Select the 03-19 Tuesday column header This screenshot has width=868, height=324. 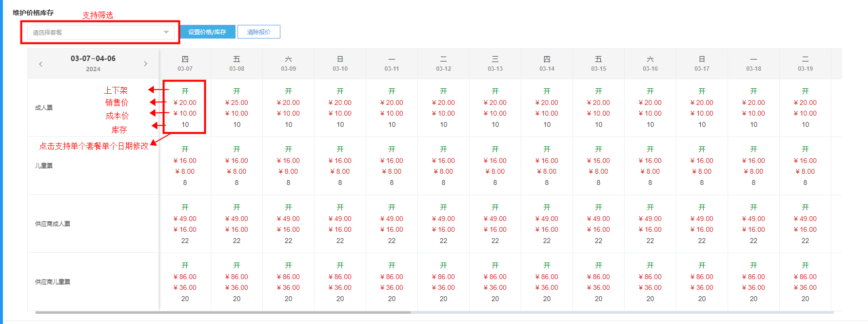click(x=805, y=63)
